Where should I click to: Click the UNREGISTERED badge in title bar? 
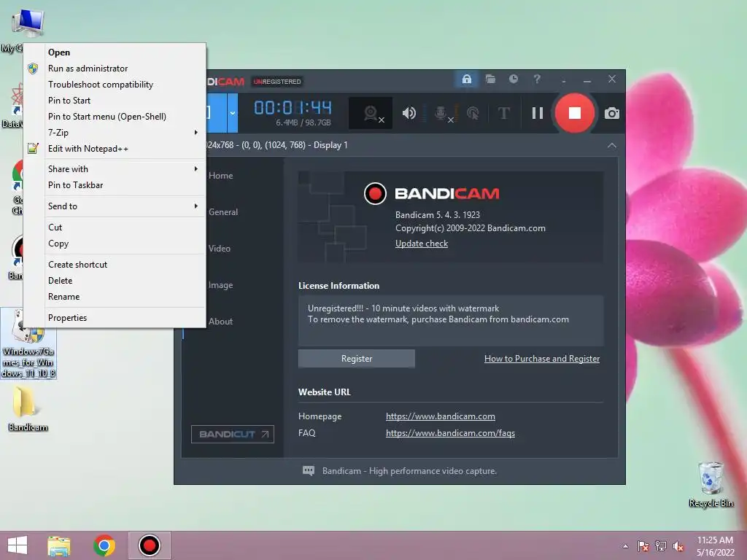pyautogui.click(x=277, y=82)
